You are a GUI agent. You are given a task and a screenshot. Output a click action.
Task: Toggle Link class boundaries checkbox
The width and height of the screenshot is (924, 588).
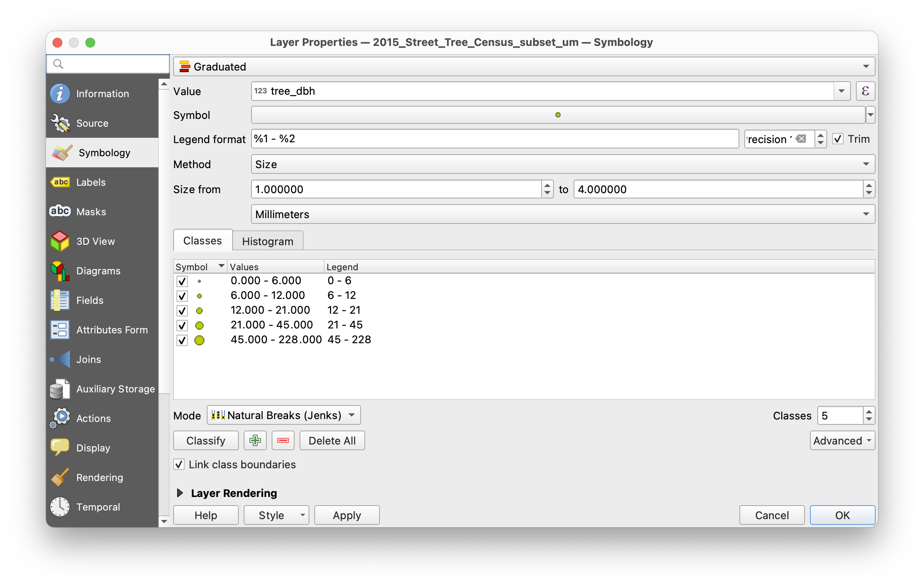click(179, 465)
